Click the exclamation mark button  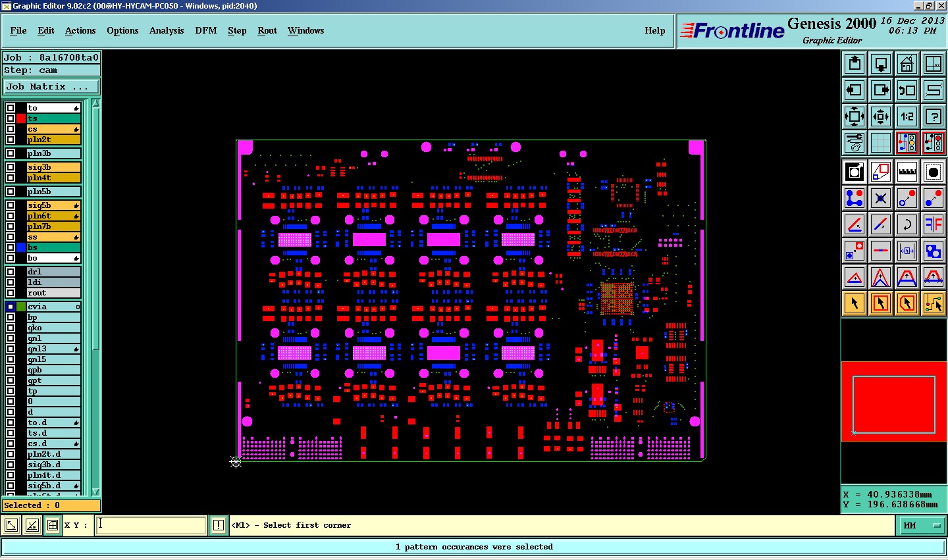[x=219, y=525]
